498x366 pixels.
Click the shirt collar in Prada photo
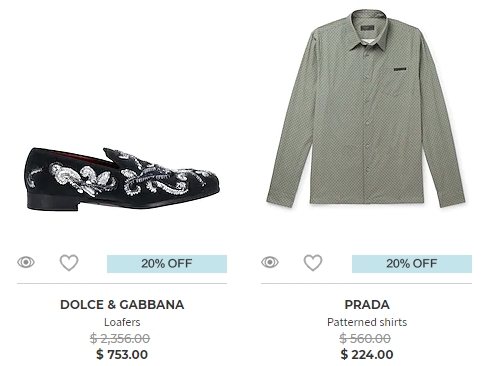368,32
